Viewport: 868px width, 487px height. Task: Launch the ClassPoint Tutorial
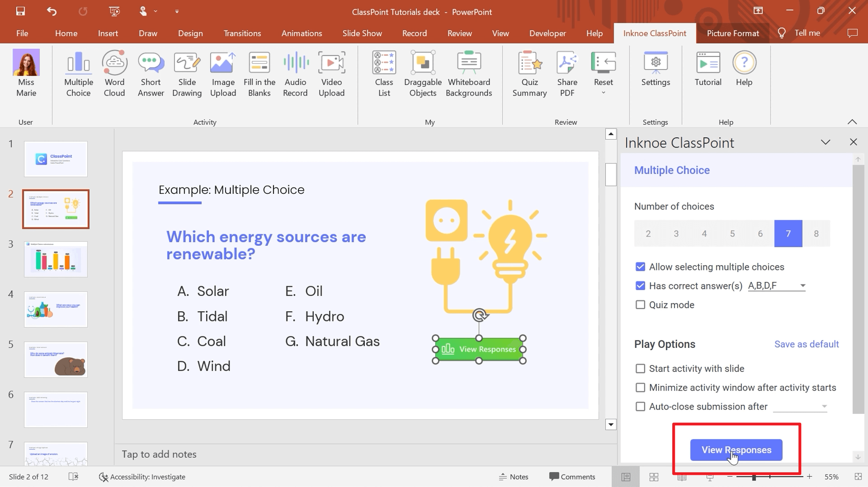tap(708, 69)
